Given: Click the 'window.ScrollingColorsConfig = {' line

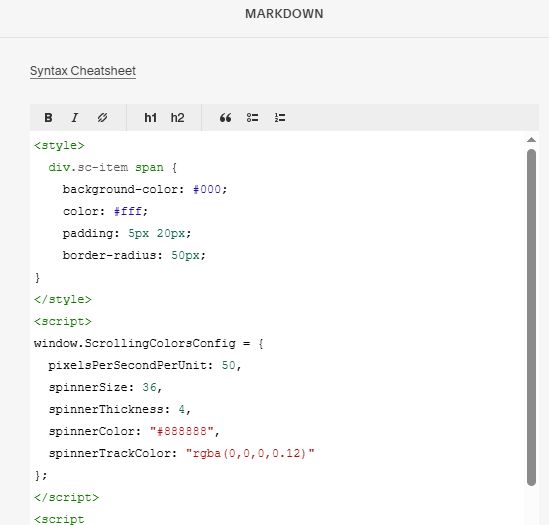Looking at the screenshot, I should point(149,344).
